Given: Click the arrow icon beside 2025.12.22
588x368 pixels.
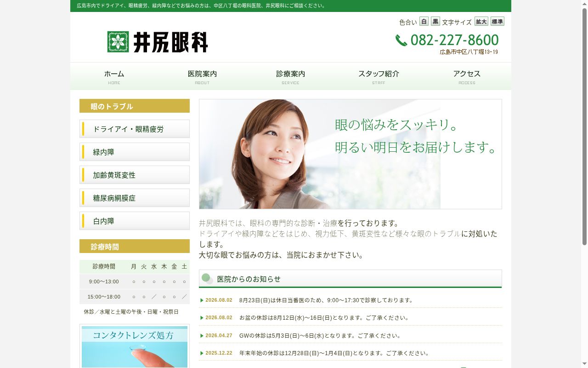Looking at the screenshot, I should point(202,353).
